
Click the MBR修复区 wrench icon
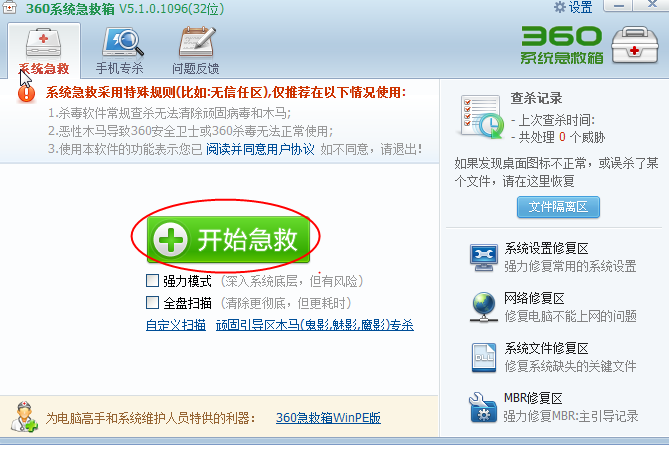(483, 408)
